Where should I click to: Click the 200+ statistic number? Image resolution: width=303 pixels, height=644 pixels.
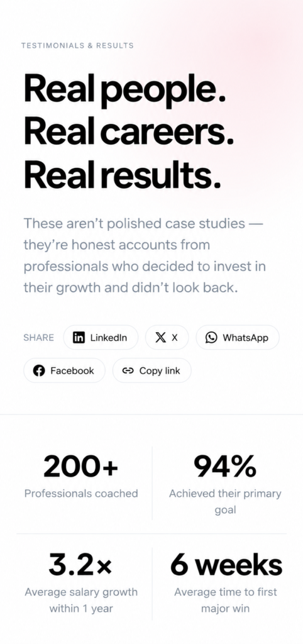(81, 467)
